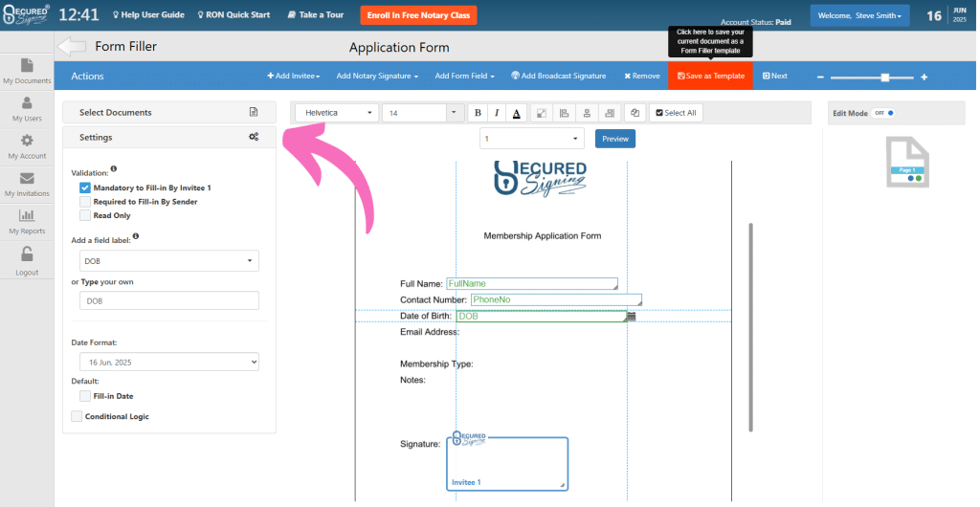Image resolution: width=980 pixels, height=507 pixels.
Task: Toggle bold text formatting
Action: [x=478, y=113]
